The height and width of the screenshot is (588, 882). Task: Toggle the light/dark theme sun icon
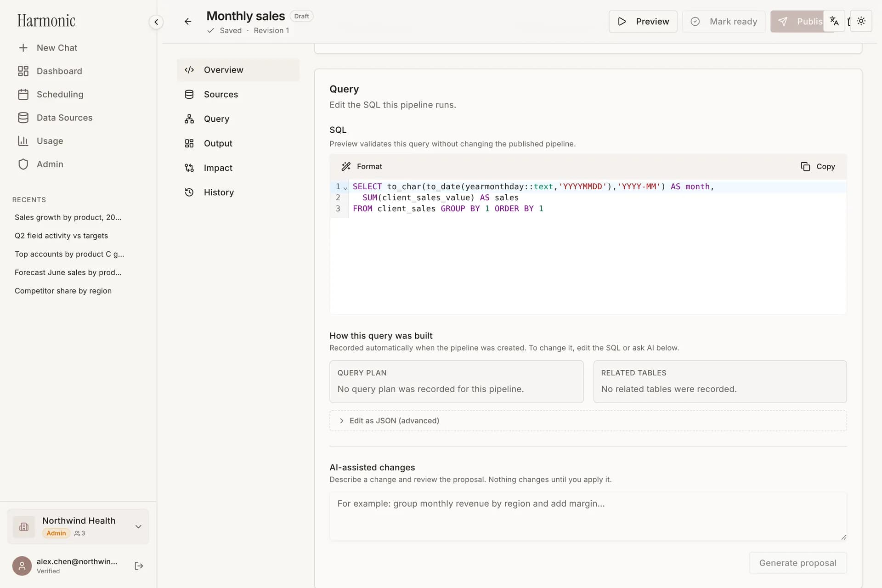pos(861,21)
